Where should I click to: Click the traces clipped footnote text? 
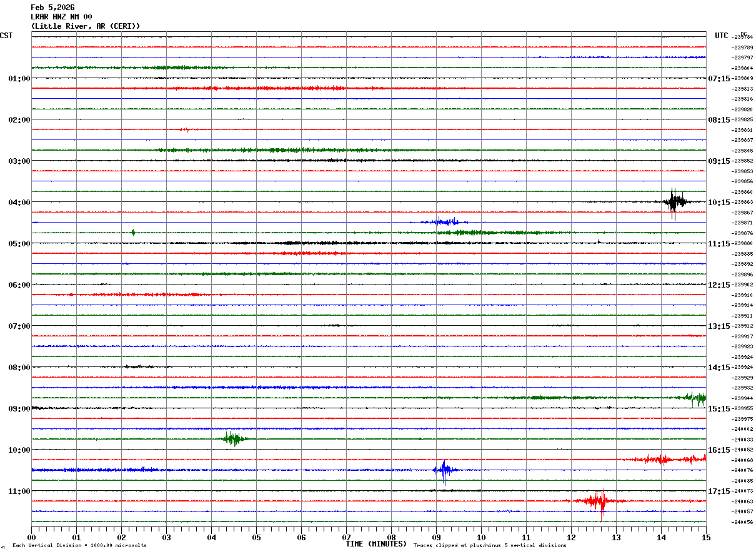pos(490,545)
